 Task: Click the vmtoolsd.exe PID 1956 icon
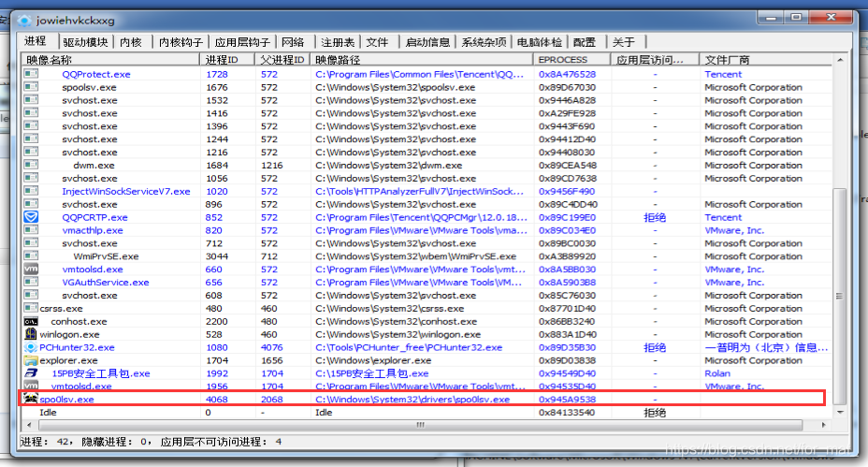point(31,386)
